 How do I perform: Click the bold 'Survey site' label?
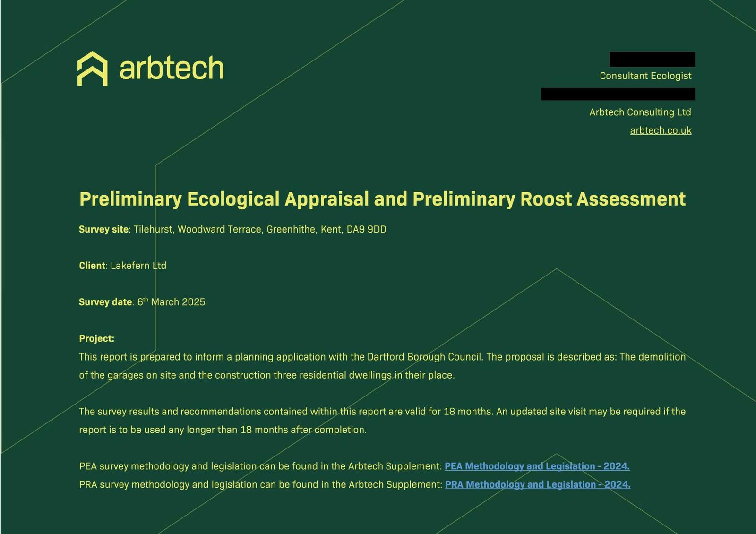[x=103, y=230]
